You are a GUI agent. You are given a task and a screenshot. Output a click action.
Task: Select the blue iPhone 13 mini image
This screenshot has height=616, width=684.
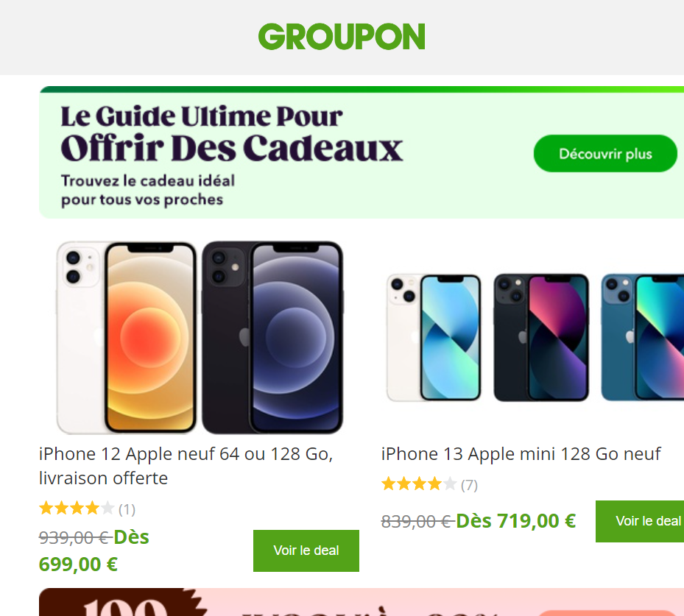642,337
